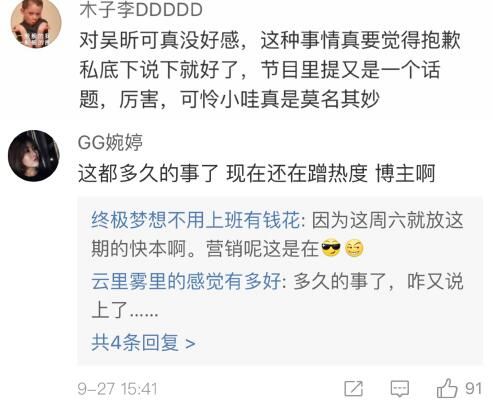
Task: Tap reply text 多久的事了，咋又说上了
Action: (x=277, y=296)
